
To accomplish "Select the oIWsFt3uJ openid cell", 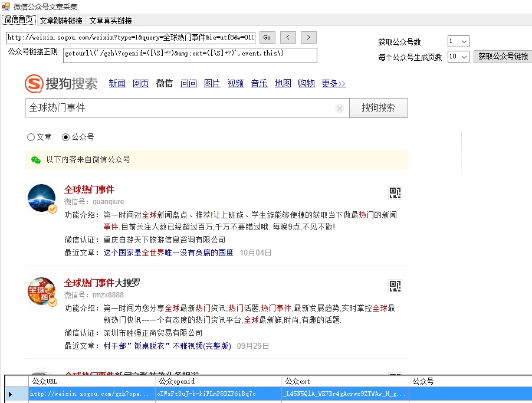I will coord(218,394).
